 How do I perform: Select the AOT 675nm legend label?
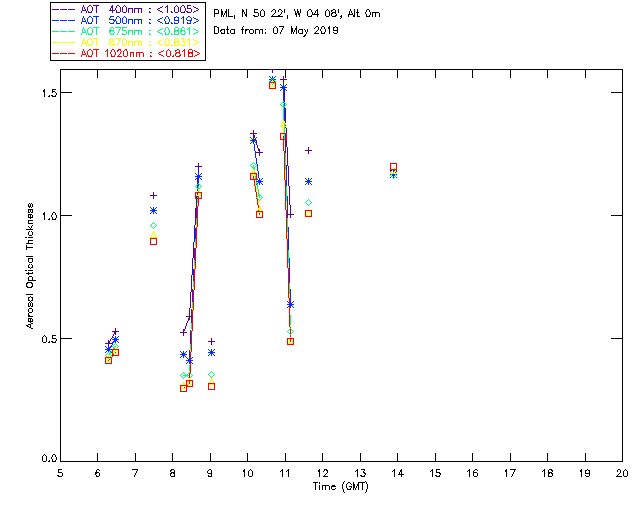pyautogui.click(x=126, y=31)
